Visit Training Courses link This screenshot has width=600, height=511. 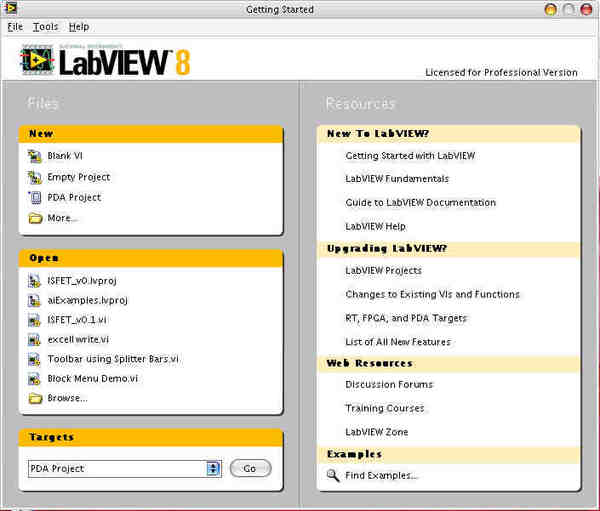click(385, 408)
